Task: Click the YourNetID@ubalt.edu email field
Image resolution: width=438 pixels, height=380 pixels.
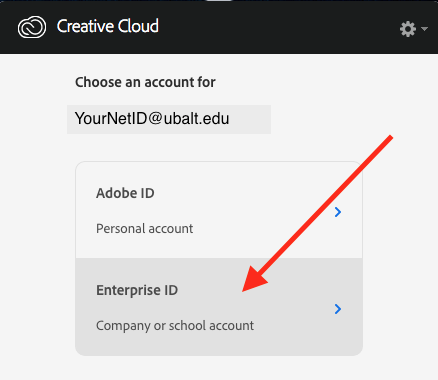Action: 169,119
